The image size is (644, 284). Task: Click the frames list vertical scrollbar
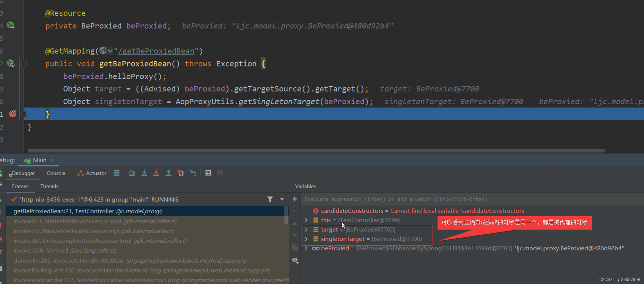click(x=286, y=215)
